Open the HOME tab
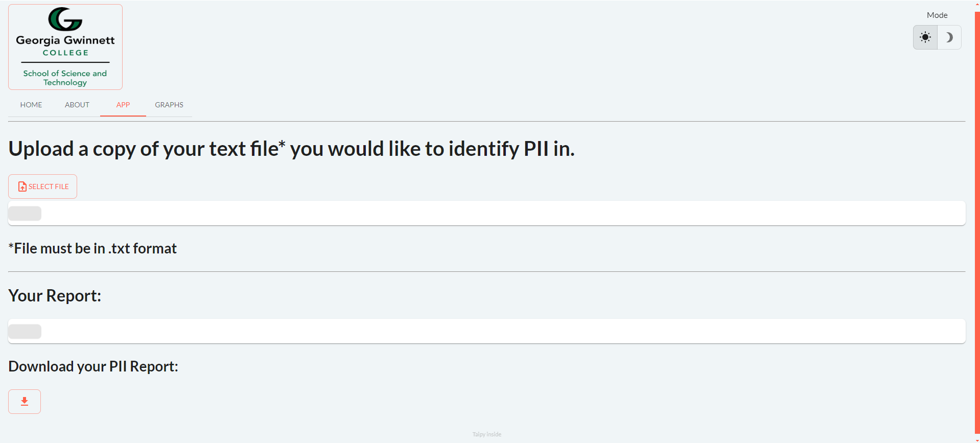This screenshot has width=980, height=443. pos(31,105)
